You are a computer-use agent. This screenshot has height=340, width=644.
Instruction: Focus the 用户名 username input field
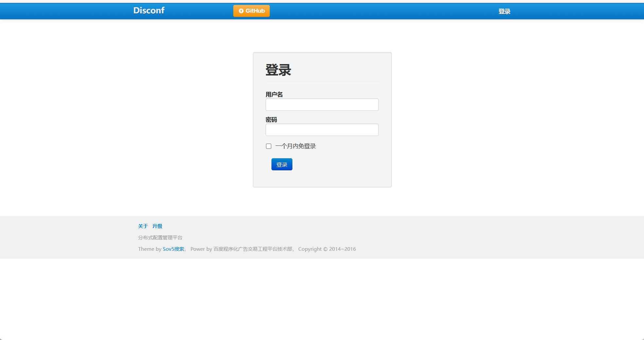[322, 105]
